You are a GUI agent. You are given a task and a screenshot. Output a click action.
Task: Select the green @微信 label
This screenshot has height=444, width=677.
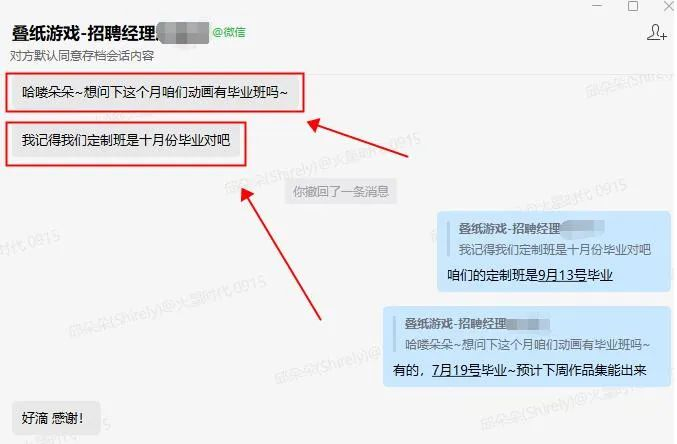pyautogui.click(x=229, y=32)
